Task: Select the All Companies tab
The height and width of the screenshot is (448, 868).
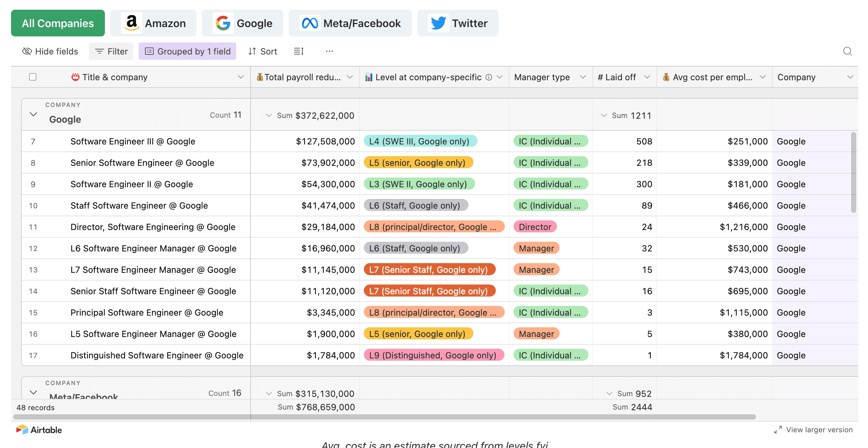Action: (x=57, y=23)
